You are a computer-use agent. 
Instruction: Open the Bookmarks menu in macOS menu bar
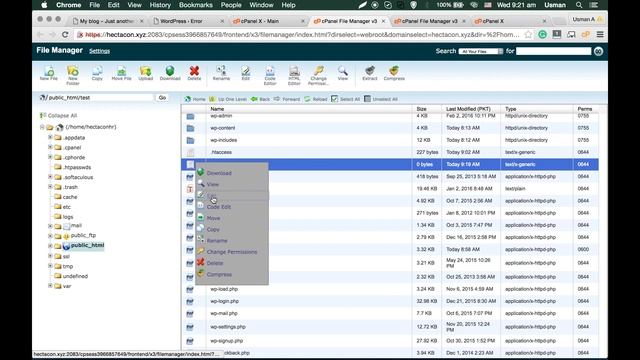tap(196, 5)
